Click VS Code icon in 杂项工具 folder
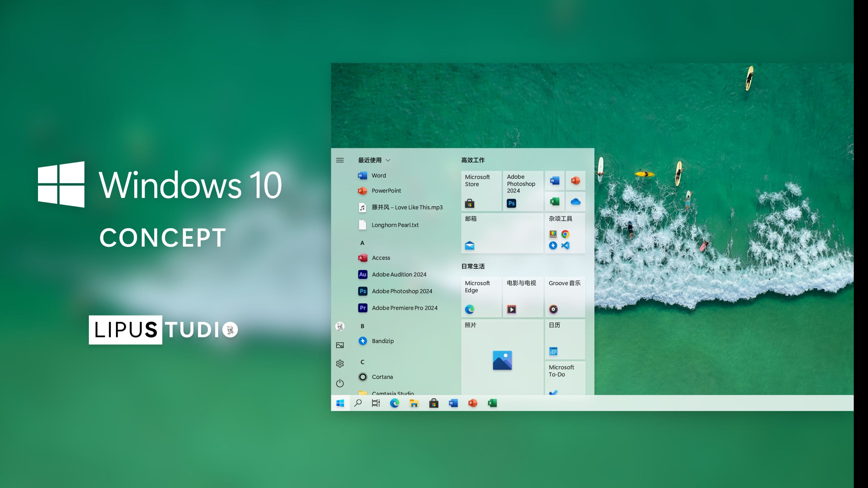The width and height of the screenshot is (868, 488). coord(565,245)
